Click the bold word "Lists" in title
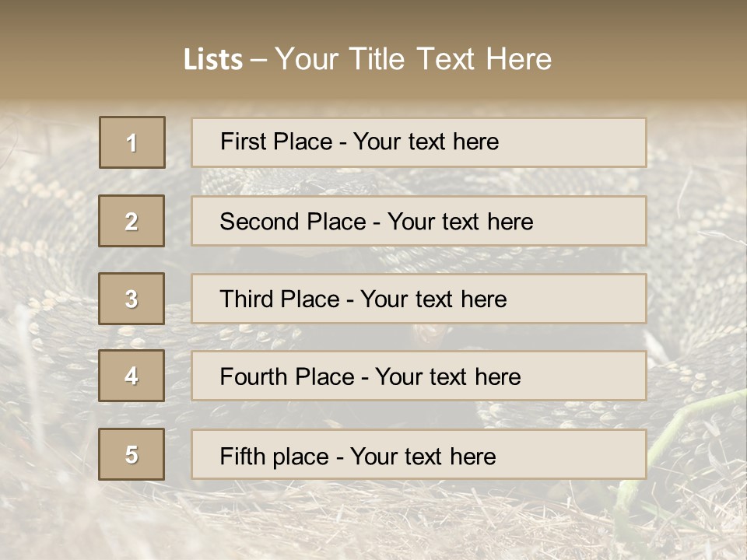Viewport: 747px width, 560px height. [x=213, y=60]
